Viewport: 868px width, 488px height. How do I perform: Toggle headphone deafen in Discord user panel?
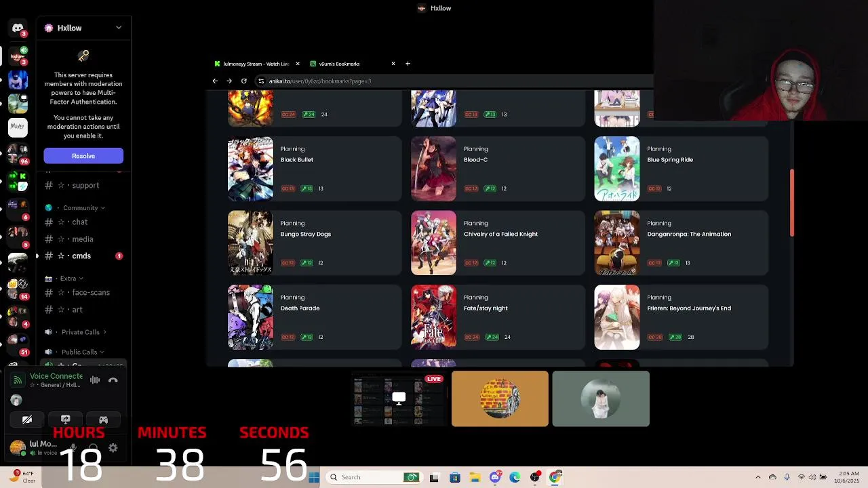coord(93,448)
